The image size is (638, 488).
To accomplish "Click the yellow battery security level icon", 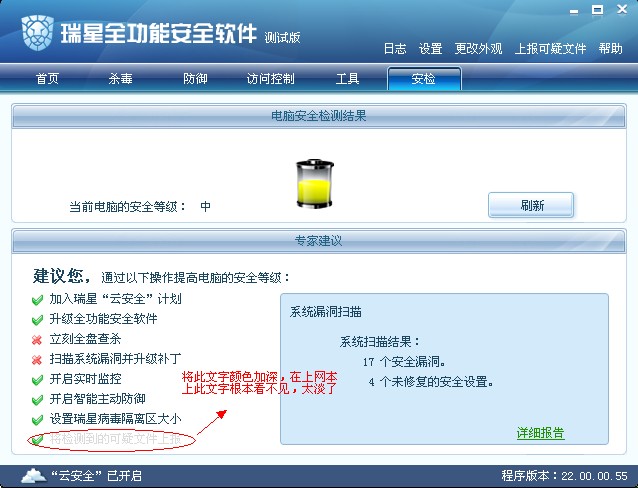I will pyautogui.click(x=315, y=184).
